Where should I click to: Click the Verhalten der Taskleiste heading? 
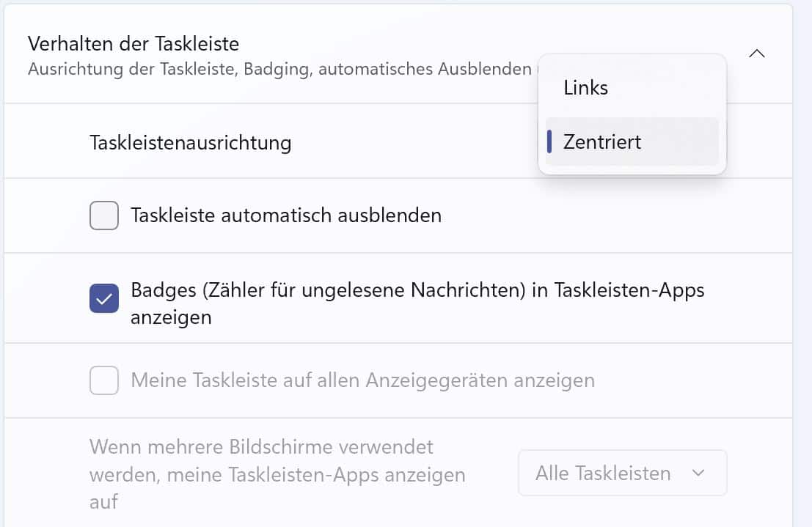[x=133, y=44]
